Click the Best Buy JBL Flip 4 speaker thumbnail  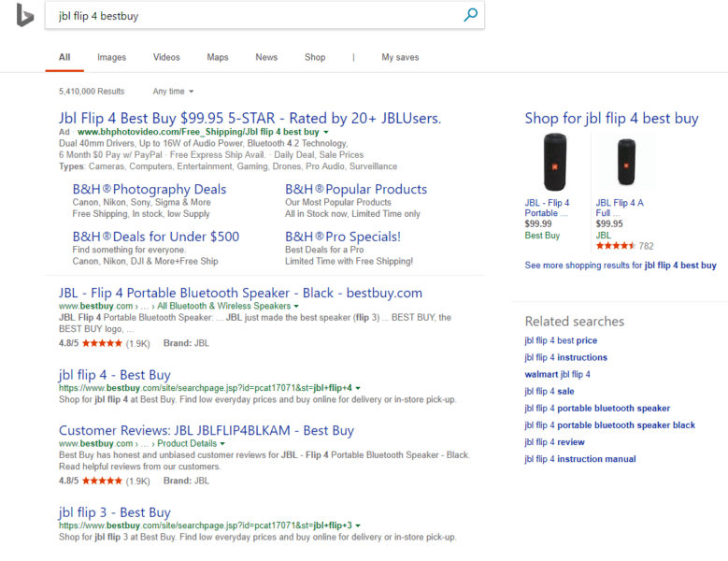[554, 163]
